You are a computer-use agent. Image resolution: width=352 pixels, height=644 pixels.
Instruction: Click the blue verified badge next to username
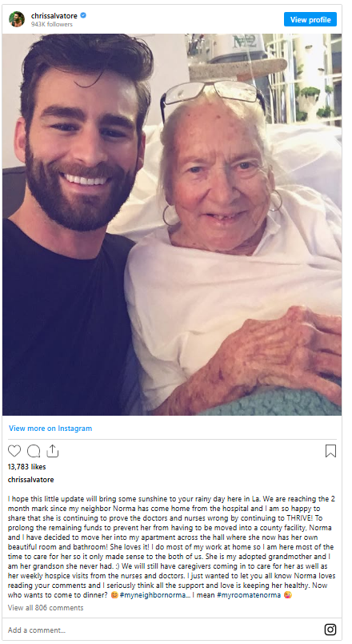pos(83,15)
